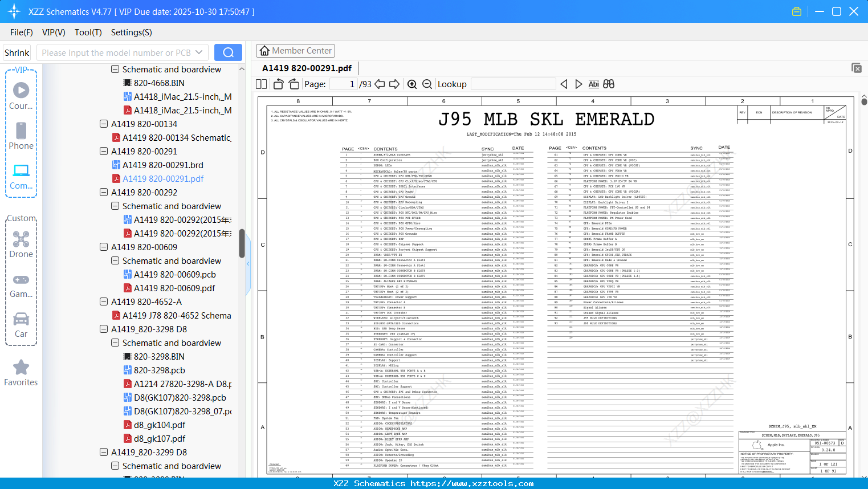Click the binoculars search icon
Viewport: 868px width, 489px height.
[x=609, y=84]
